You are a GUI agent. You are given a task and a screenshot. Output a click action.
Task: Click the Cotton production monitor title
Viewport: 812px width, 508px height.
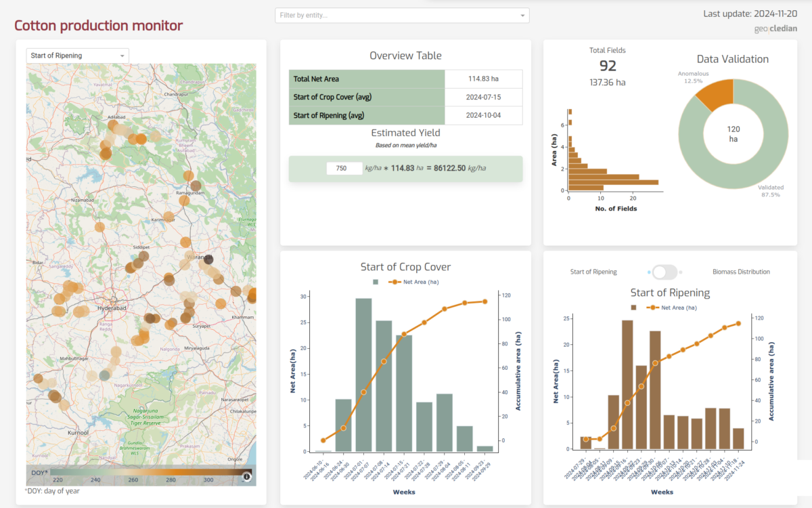click(99, 26)
